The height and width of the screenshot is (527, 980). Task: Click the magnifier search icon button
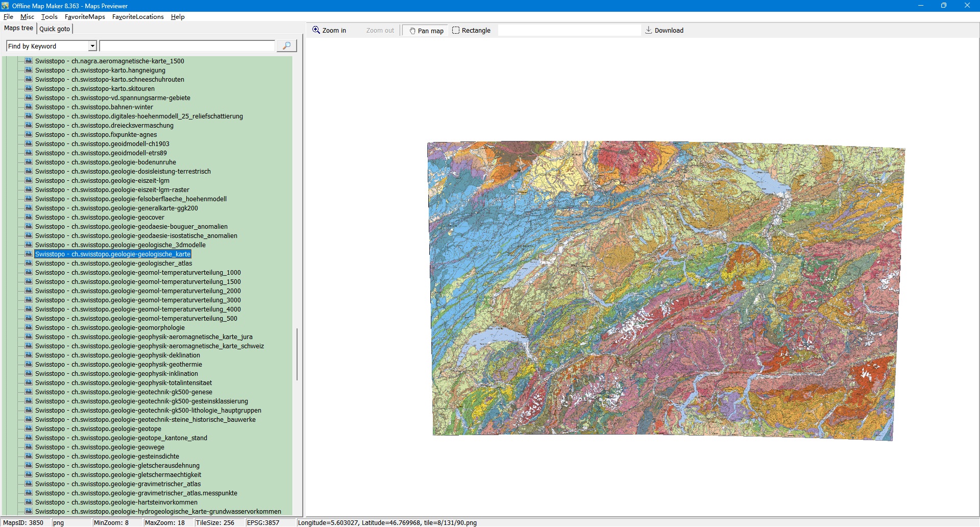point(286,46)
